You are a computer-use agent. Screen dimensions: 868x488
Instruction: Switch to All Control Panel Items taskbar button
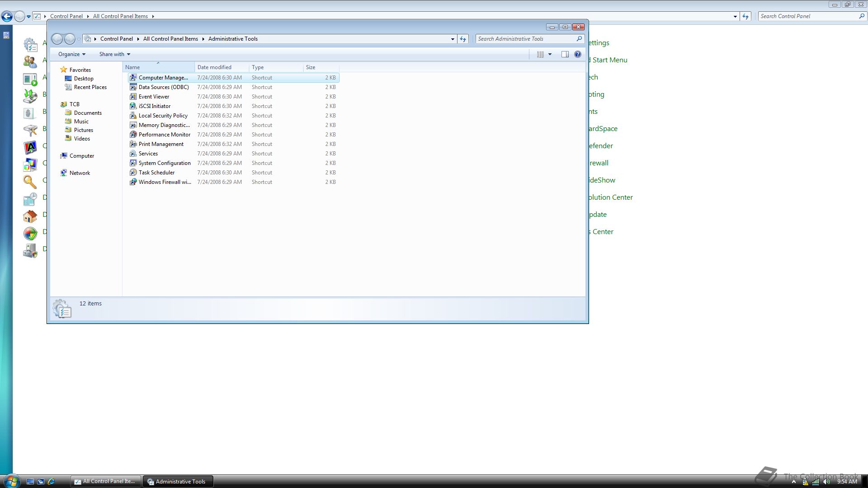click(106, 481)
